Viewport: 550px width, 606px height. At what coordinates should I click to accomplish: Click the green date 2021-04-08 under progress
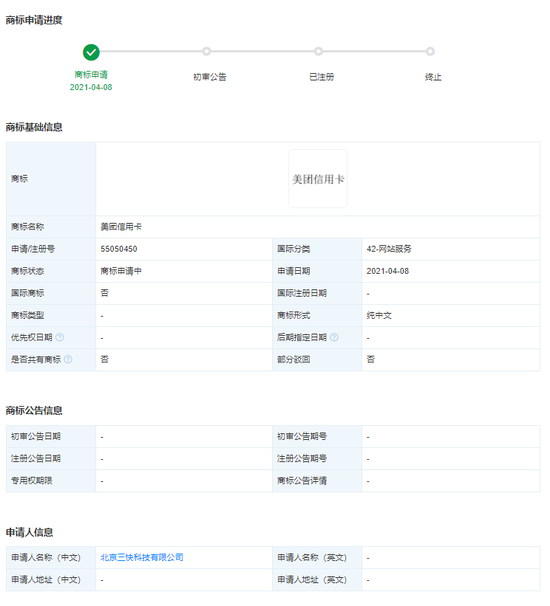[x=91, y=87]
